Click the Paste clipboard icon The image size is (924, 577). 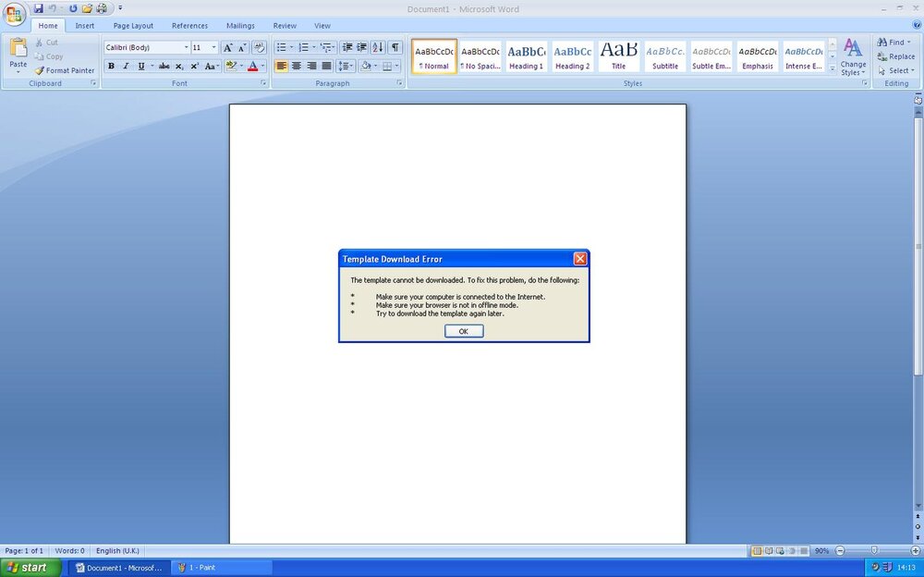coord(18,47)
